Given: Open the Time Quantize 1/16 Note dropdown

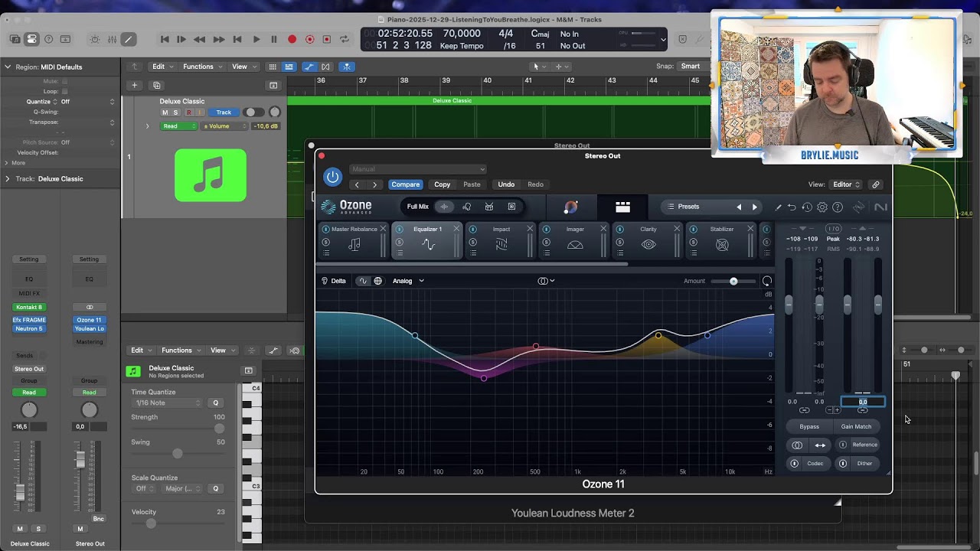Looking at the screenshot, I should point(168,403).
